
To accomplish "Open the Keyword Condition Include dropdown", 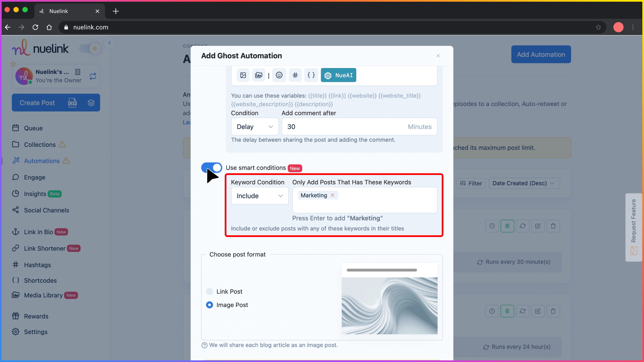I will 260,196.
